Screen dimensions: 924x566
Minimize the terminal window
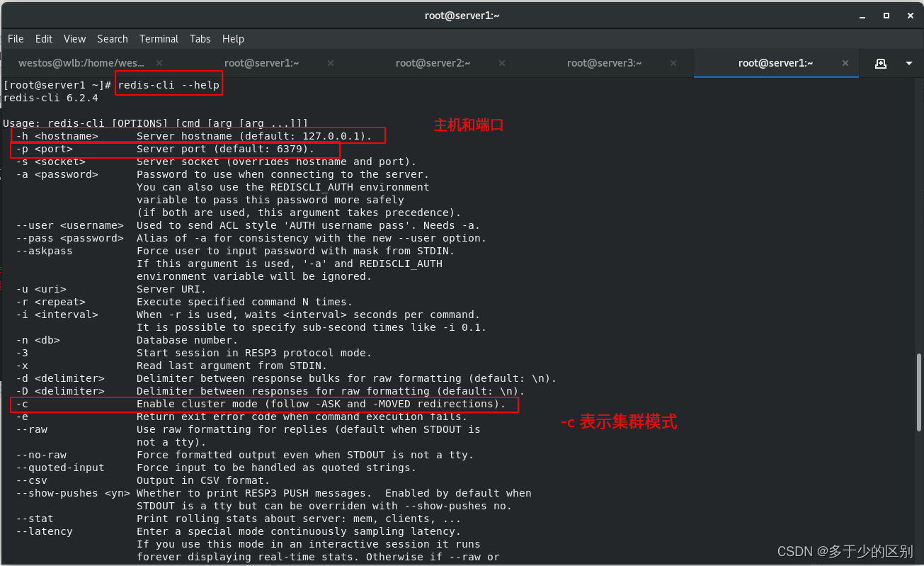tap(862, 16)
